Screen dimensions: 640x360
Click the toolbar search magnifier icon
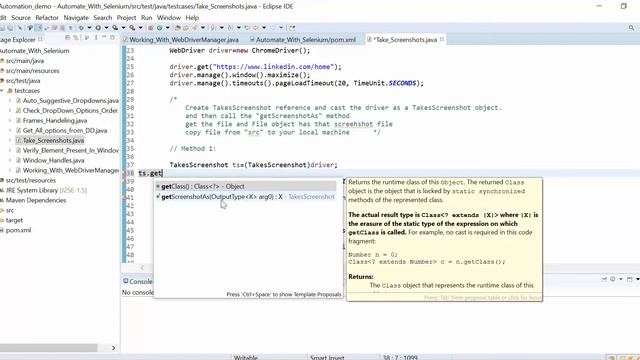pyautogui.click(x=631, y=28)
